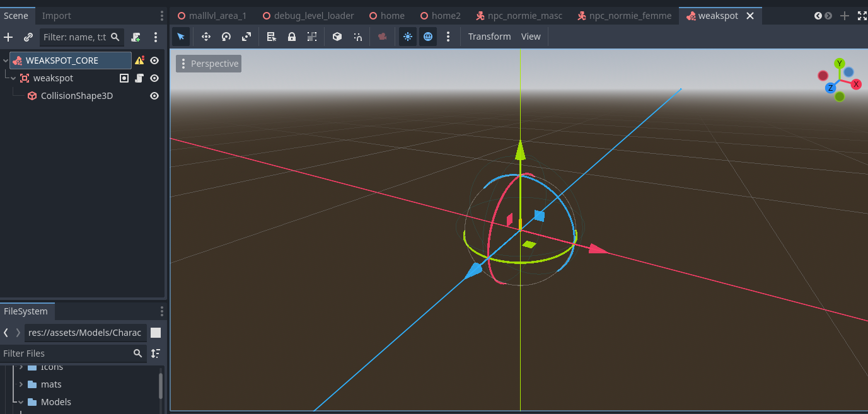Toggle visibility of WEAKSPOT_CORE
Viewport: 868px width, 414px height.
coord(154,60)
